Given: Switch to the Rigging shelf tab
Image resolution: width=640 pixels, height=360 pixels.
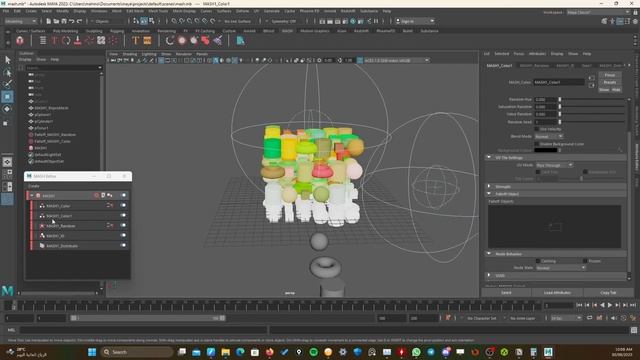Looking at the screenshot, I should click(x=117, y=31).
